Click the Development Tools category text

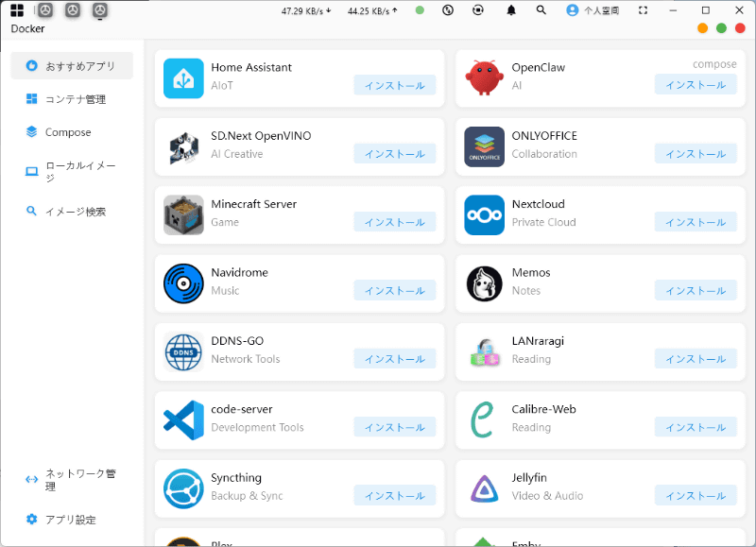tap(257, 427)
